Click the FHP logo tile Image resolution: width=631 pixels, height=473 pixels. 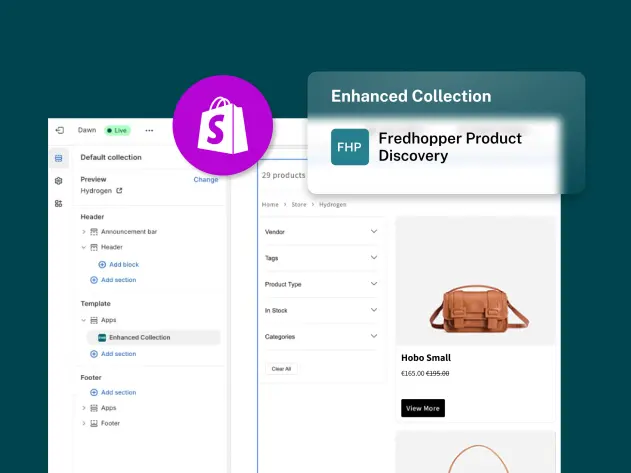click(350, 147)
